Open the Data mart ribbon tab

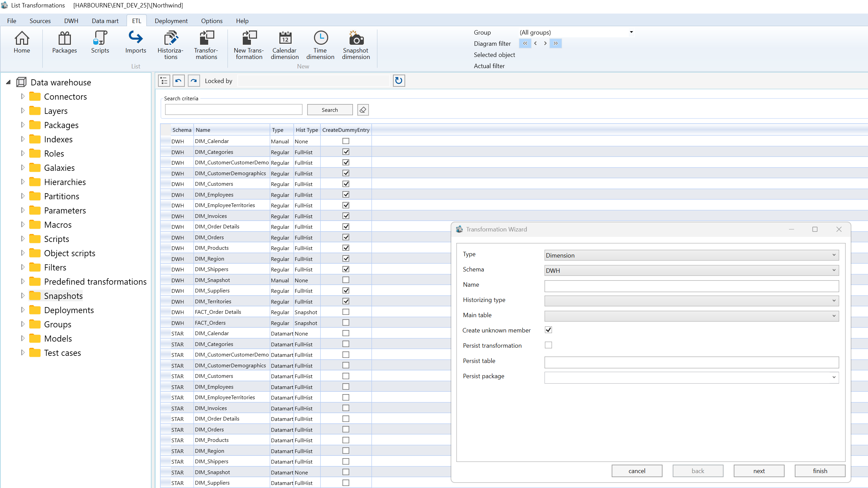pos(105,21)
